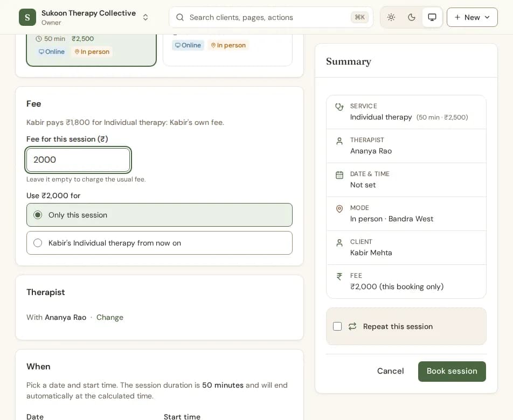Click the In person tag in the unselected service card
The height and width of the screenshot is (420, 513).
[228, 45]
